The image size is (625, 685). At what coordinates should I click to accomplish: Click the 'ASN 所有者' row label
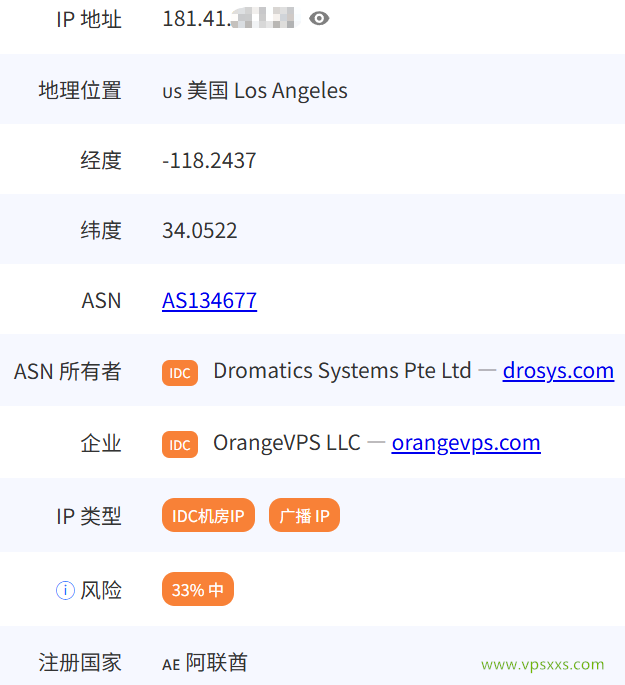point(68,372)
